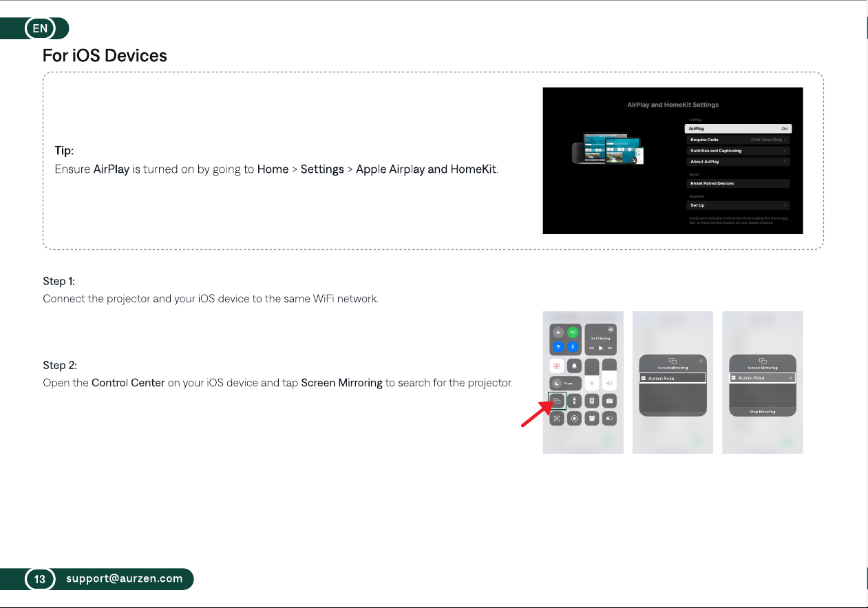Screen dimensions: 868x608
Task: Open the About AirPlay row
Action: point(739,162)
